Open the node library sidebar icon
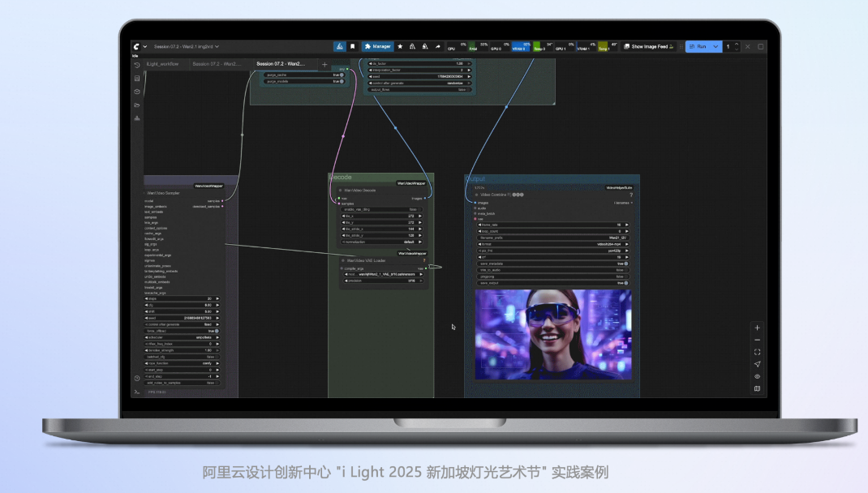The image size is (868, 493). (137, 79)
